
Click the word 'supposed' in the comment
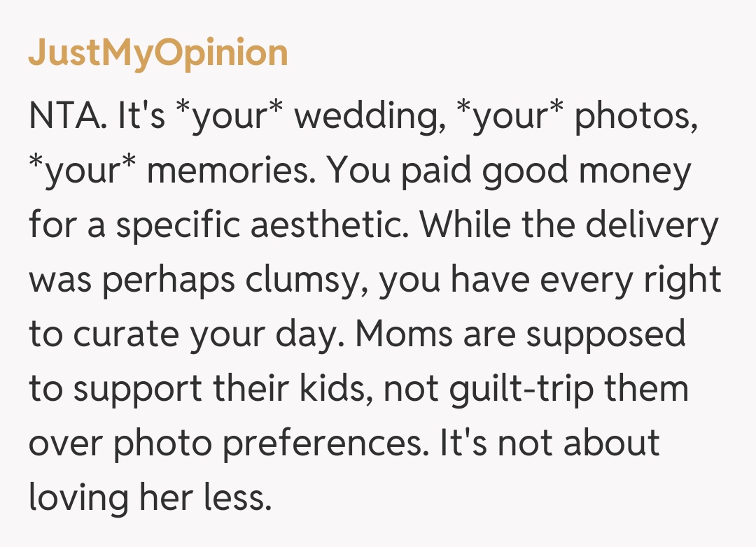click(x=605, y=334)
